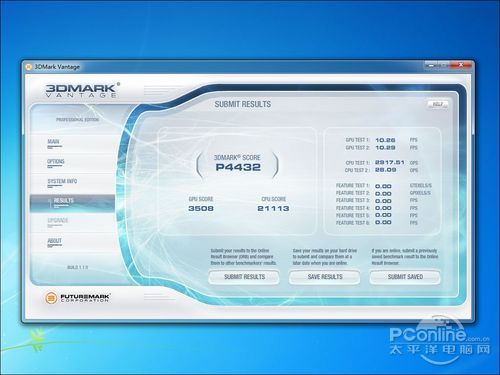Click the 3DMark Vantage title bar icon
This screenshot has height=375, width=500.
[x=28, y=67]
